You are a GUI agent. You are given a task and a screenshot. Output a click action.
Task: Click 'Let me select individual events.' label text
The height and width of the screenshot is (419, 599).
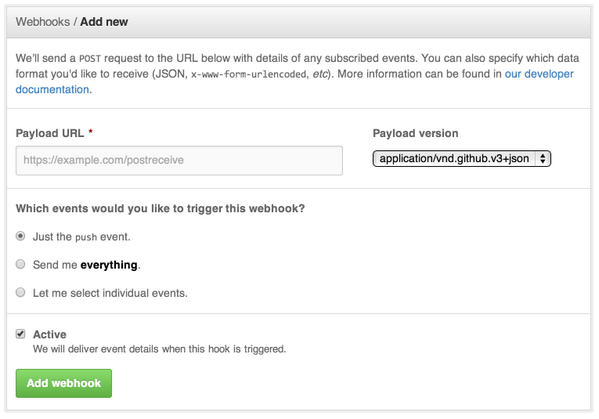(110, 293)
